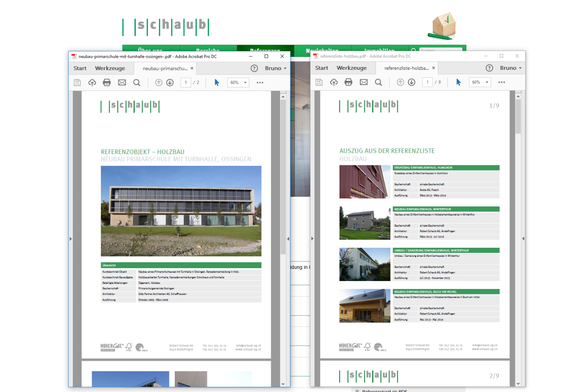Click the cloud upload icon in the right window
The image size is (588, 392).
pos(334,82)
